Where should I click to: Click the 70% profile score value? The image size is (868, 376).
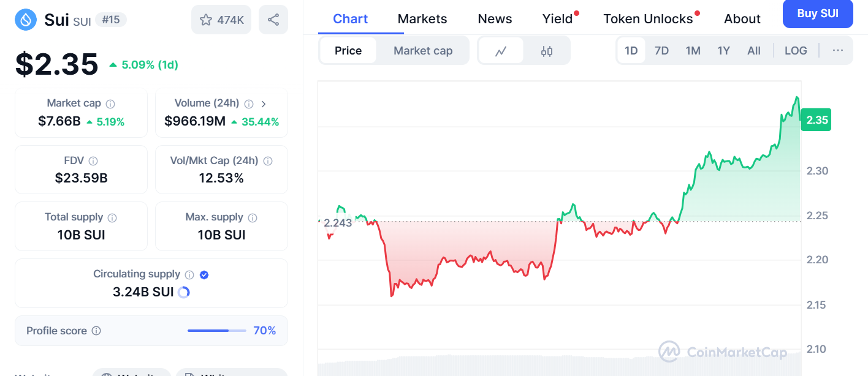tap(265, 331)
